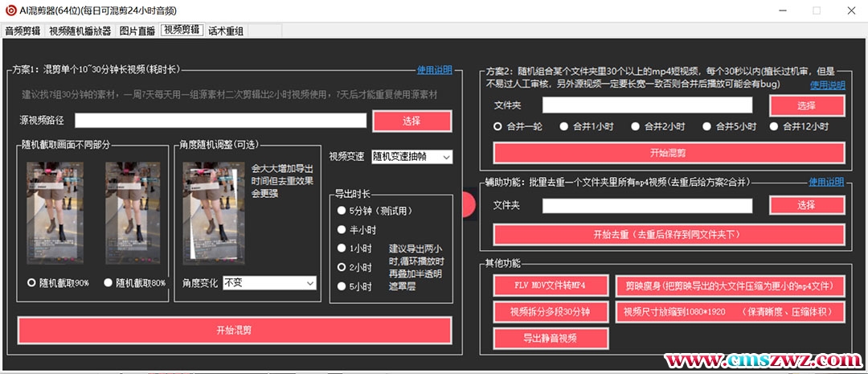The width and height of the screenshot is (868, 374).
Task: Open the 话术重组 tab
Action: click(226, 31)
